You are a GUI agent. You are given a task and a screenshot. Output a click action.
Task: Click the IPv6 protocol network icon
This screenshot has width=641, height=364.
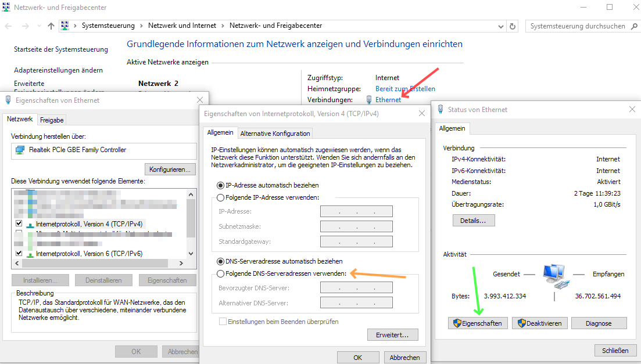click(x=30, y=254)
